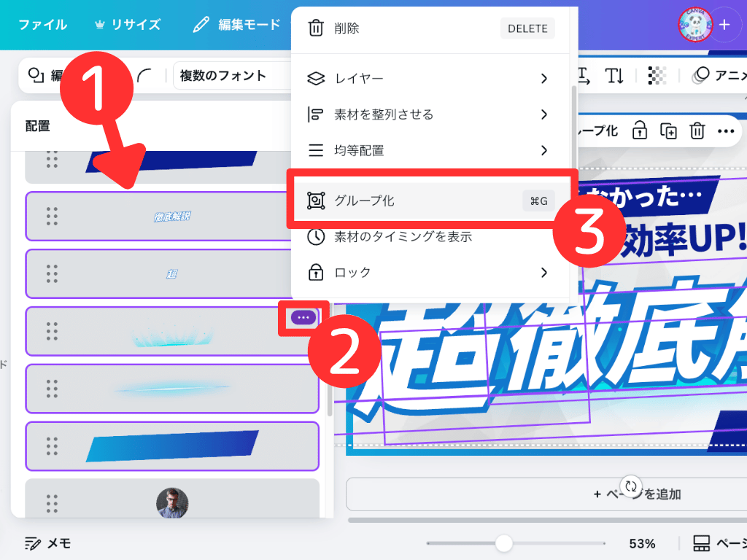
Task: Duplicate selection using the floating toolbar copy icon
Action: click(668, 131)
